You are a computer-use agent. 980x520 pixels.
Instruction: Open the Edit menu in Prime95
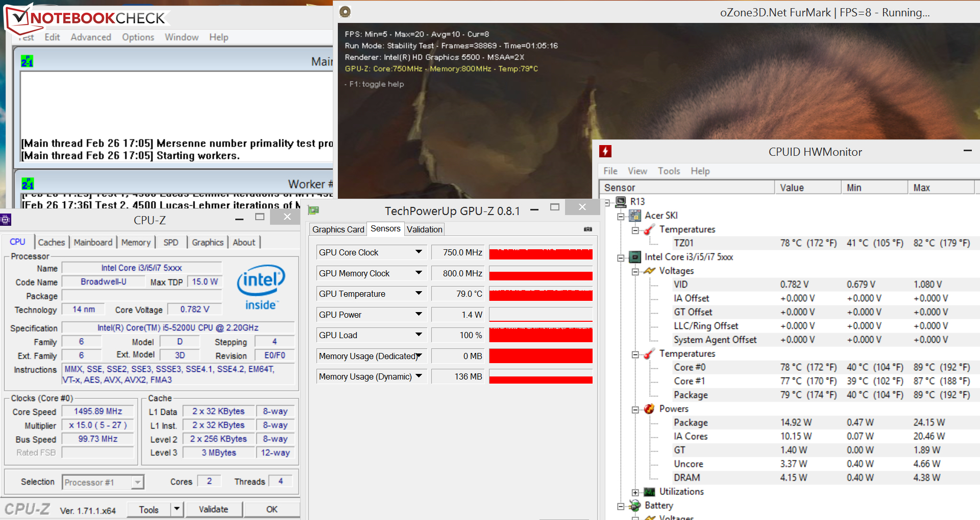52,37
